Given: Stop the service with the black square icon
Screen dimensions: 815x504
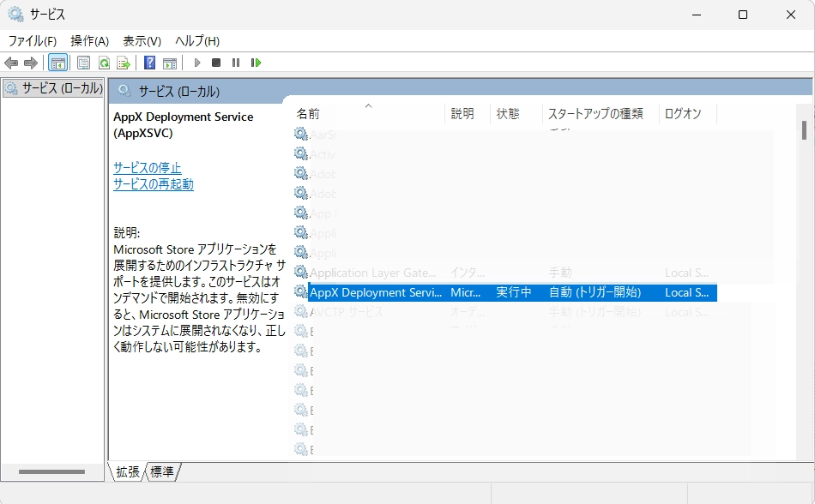Looking at the screenshot, I should coord(215,62).
